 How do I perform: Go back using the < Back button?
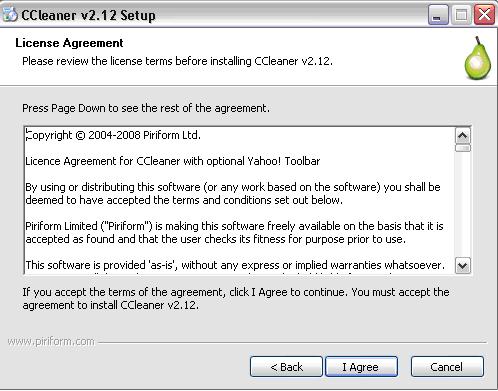(x=286, y=367)
